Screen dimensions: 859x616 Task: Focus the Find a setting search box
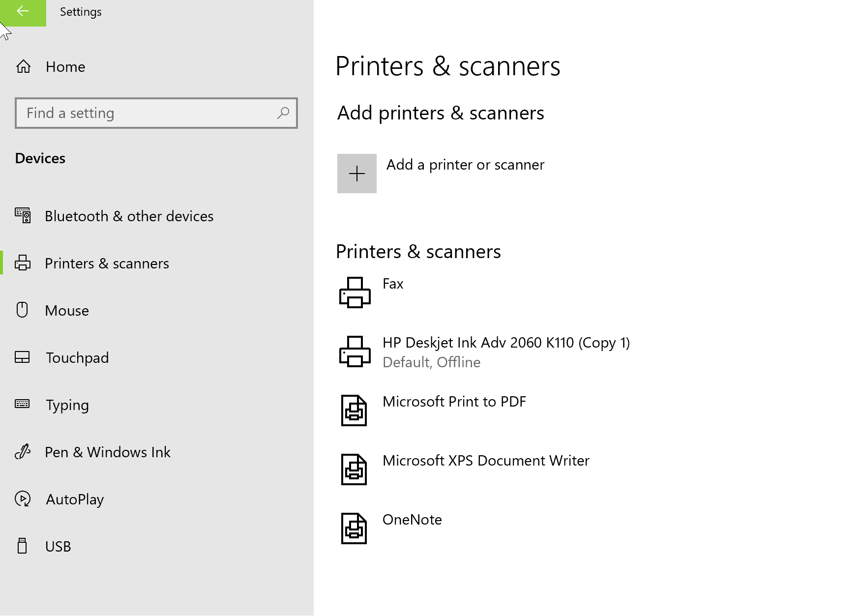(148, 113)
